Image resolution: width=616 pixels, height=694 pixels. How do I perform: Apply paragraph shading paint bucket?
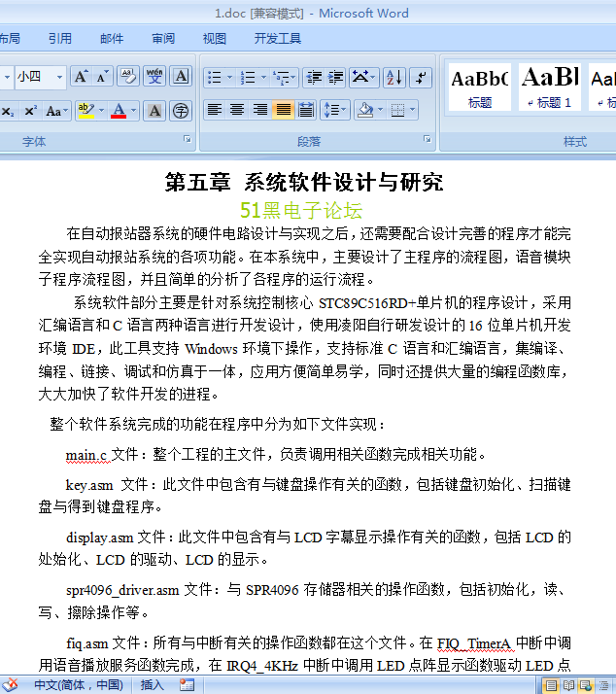coord(365,110)
